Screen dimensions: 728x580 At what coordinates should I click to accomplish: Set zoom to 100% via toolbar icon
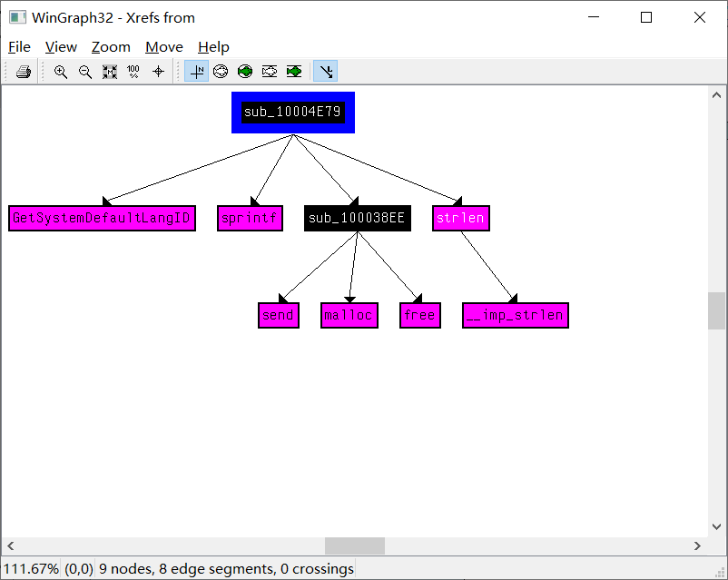[133, 72]
